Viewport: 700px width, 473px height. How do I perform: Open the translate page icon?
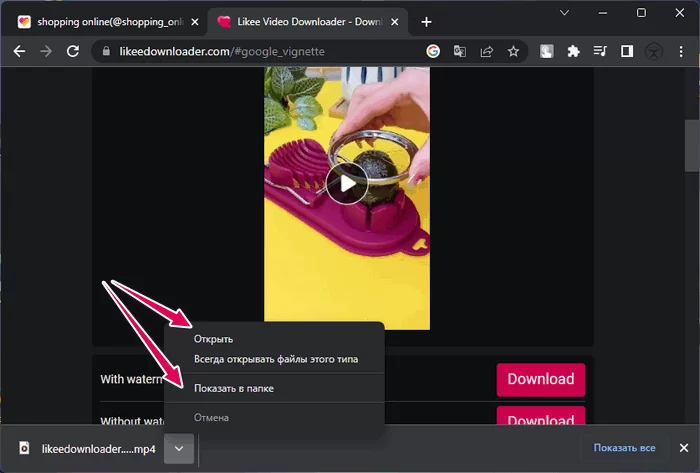pyautogui.click(x=460, y=50)
